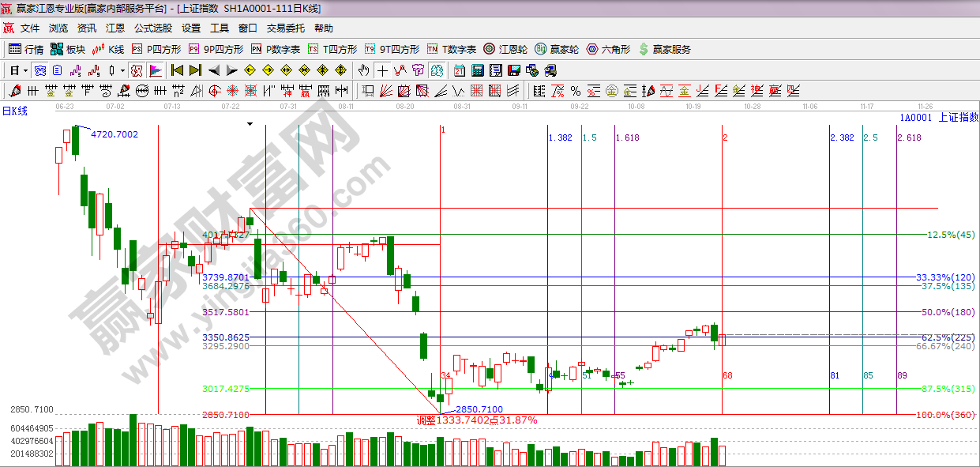Toggle the crosshair cursor button
Image resolution: width=980 pixels, height=467 pixels.
[x=382, y=70]
